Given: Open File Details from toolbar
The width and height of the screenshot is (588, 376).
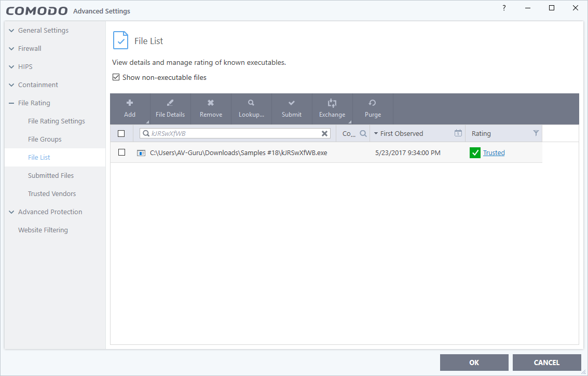Looking at the screenshot, I should (x=170, y=109).
